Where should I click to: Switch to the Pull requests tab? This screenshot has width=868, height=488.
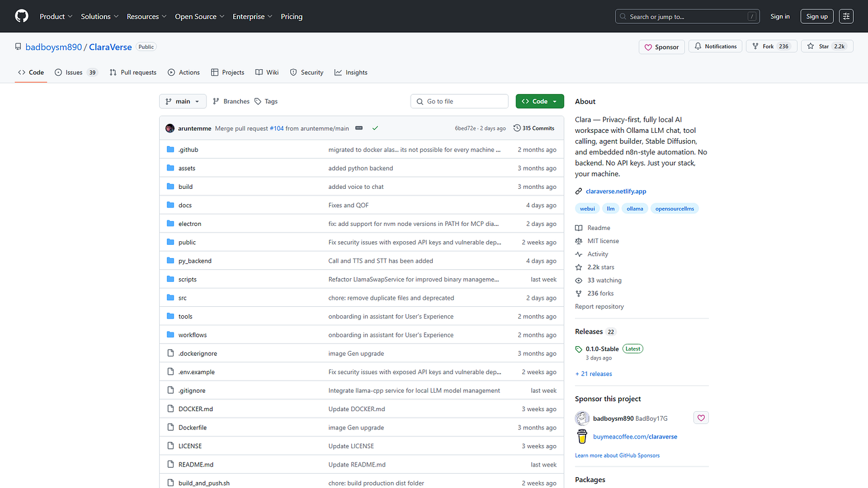coord(133,72)
